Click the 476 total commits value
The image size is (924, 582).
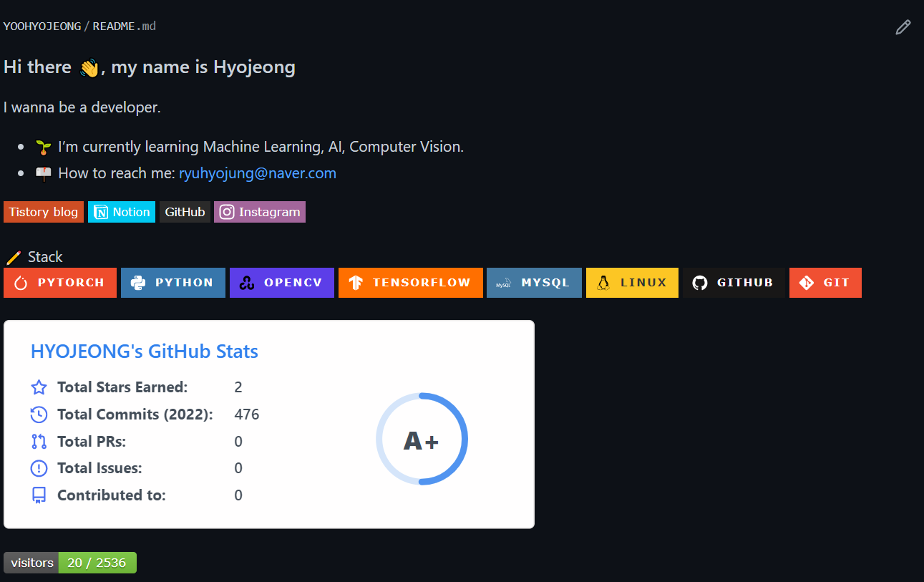click(x=247, y=414)
